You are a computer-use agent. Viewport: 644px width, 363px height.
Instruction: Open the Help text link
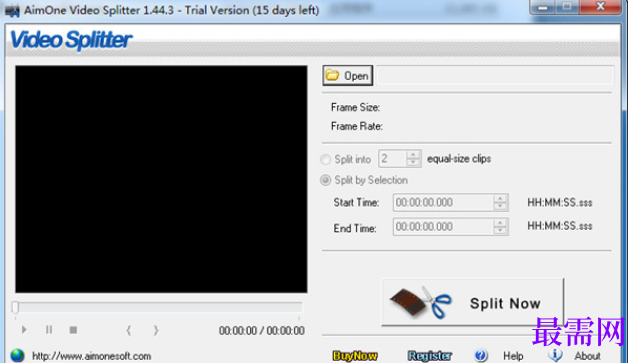(x=513, y=356)
